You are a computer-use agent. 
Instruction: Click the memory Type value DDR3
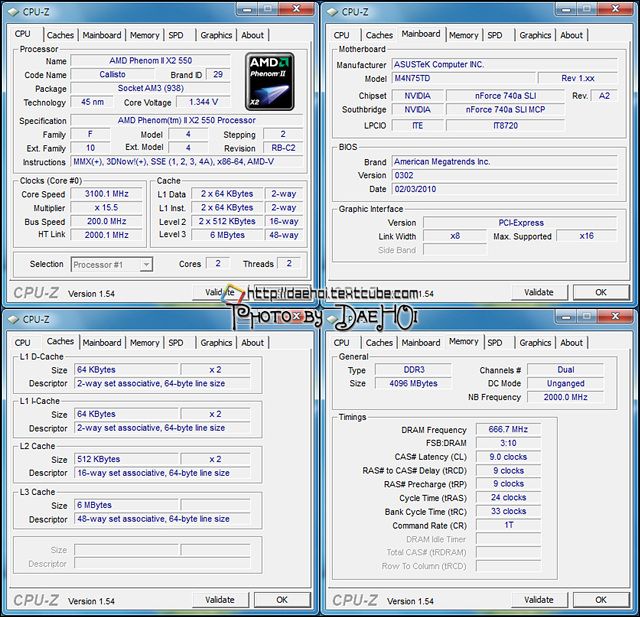tap(413, 370)
